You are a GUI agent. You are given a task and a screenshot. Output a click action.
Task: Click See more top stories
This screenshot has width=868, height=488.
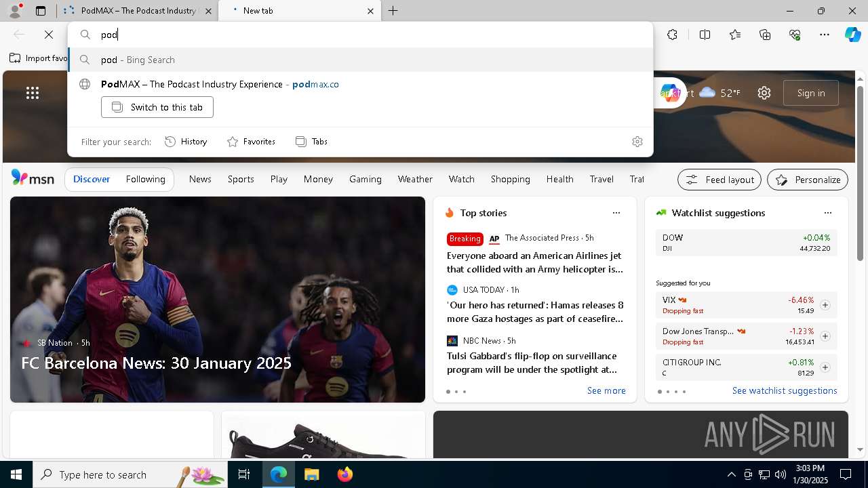pos(606,390)
